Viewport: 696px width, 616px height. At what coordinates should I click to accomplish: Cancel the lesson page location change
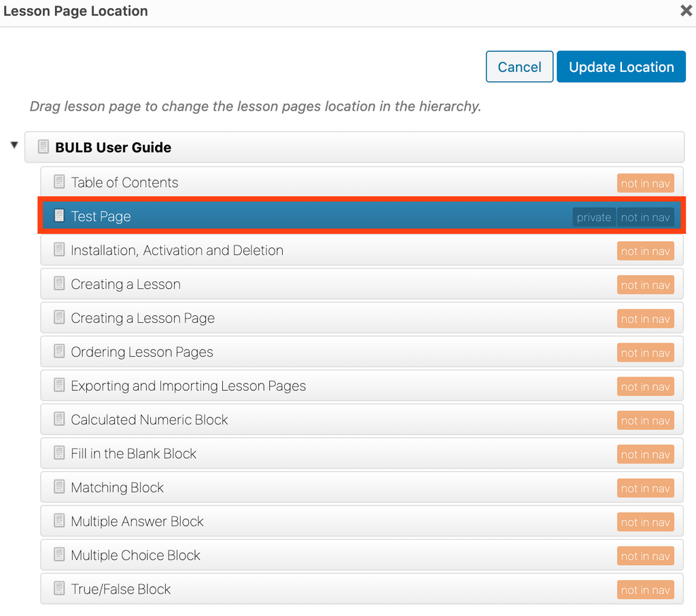(x=519, y=67)
